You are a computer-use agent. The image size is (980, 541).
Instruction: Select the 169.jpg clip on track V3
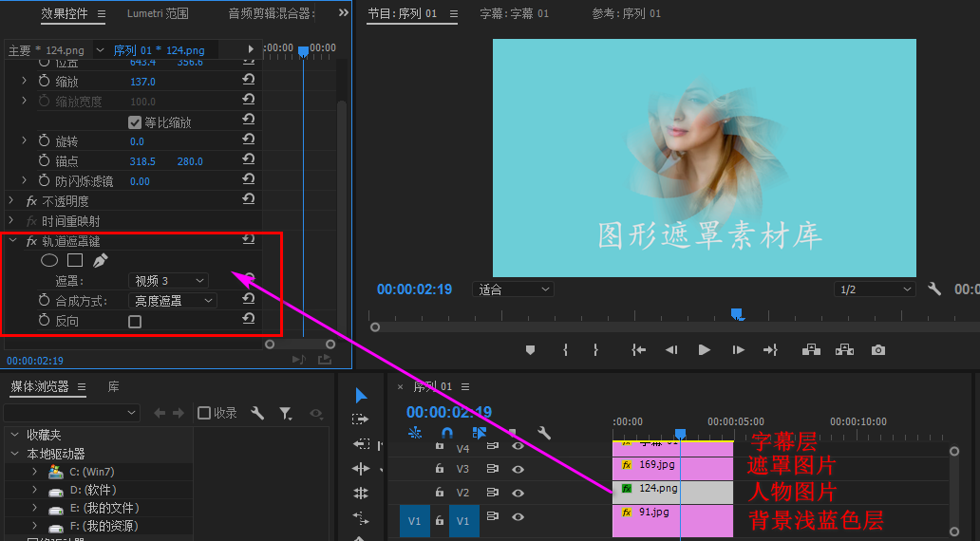[x=672, y=469]
